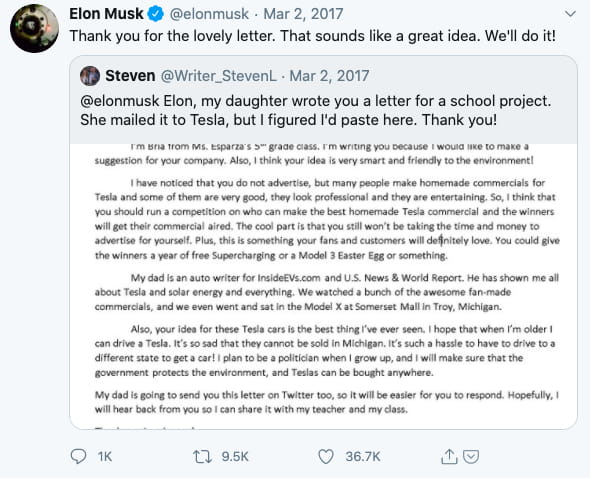Screen dimensions: 590x478
Task: Retweet the tweet via the retweet icon
Action: pos(202,457)
